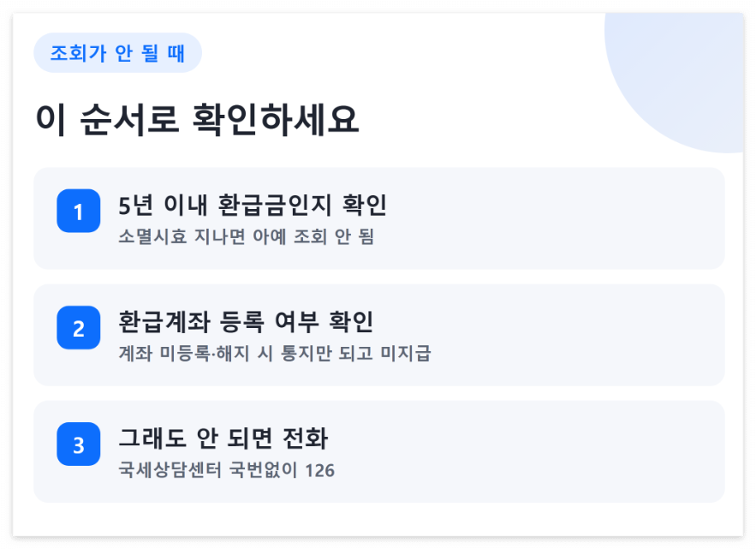This screenshot has width=756, height=549.
Task: Click the blue number 3 badge
Action: coord(79,445)
